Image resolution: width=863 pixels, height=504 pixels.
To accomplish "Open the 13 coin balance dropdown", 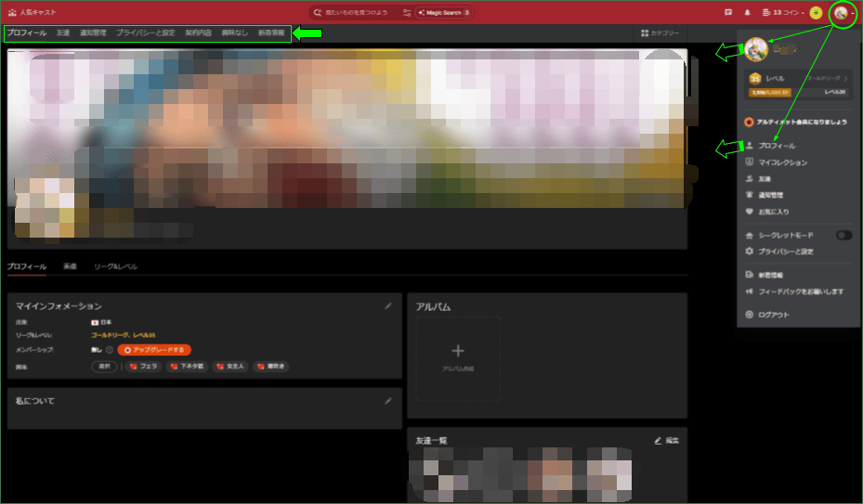I will coord(782,12).
